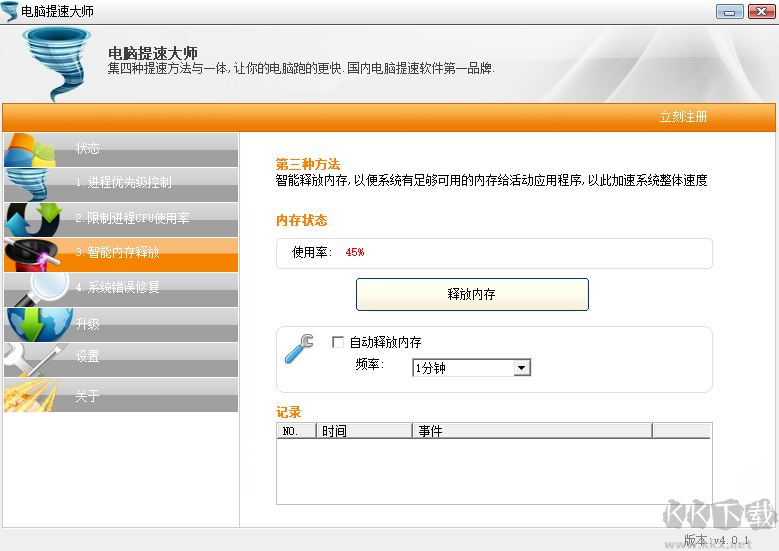Click the 事件 column header
The height and width of the screenshot is (551, 779).
pyautogui.click(x=531, y=431)
